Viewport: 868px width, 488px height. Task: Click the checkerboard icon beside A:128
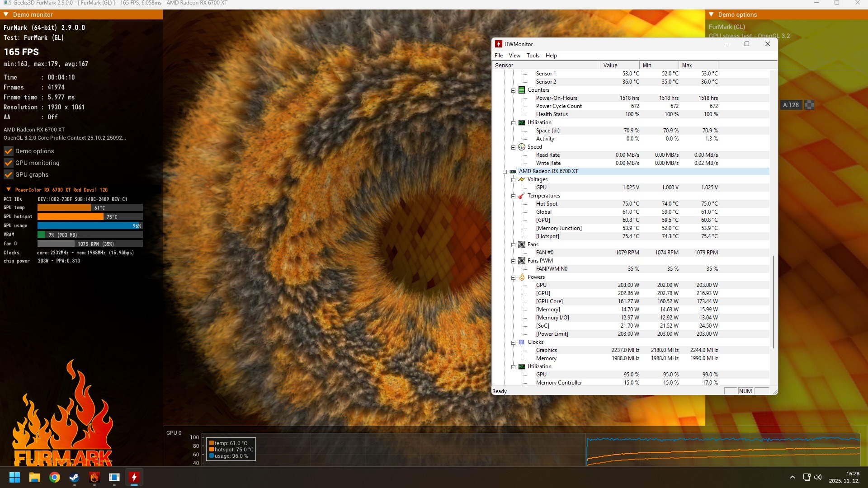point(809,105)
